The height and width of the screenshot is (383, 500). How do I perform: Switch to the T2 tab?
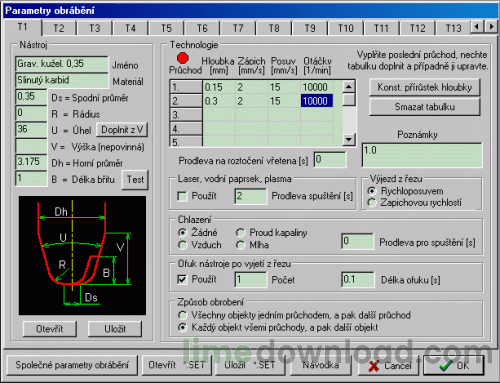tap(59, 28)
